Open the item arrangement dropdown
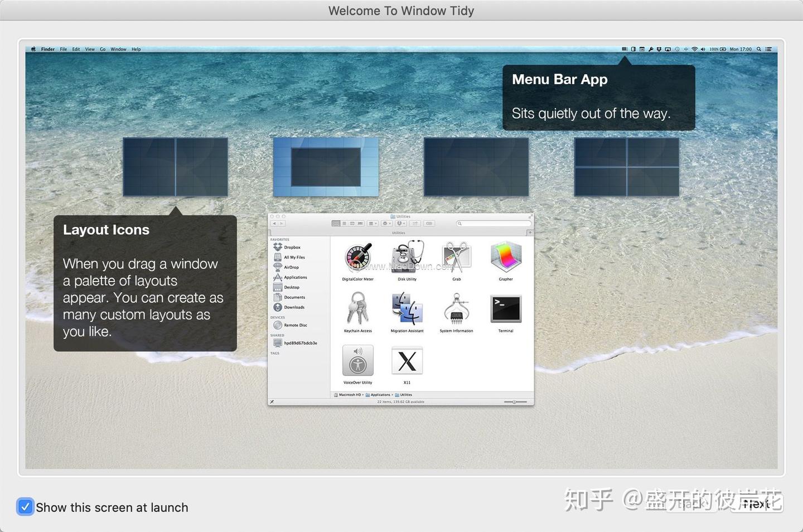803x532 pixels. (371, 223)
